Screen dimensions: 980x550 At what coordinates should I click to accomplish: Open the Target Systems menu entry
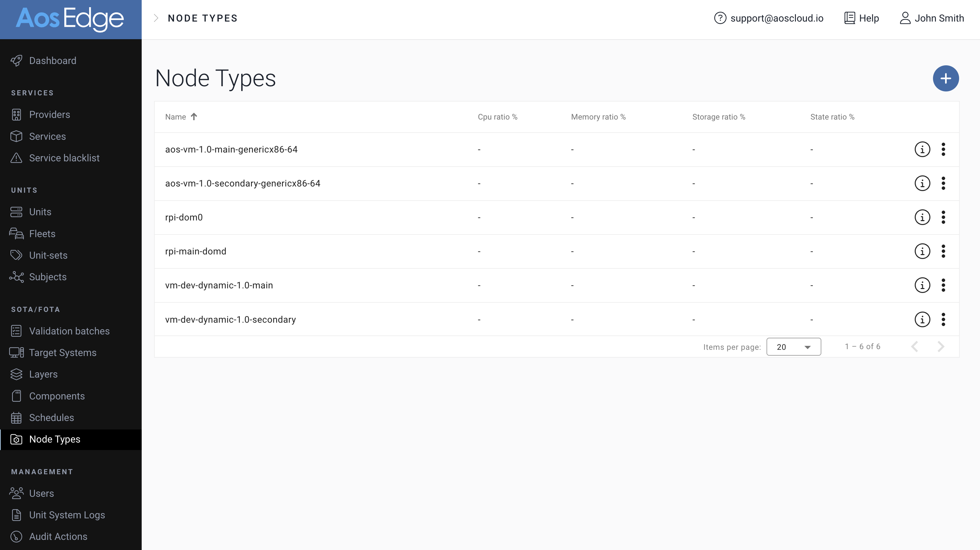point(63,352)
